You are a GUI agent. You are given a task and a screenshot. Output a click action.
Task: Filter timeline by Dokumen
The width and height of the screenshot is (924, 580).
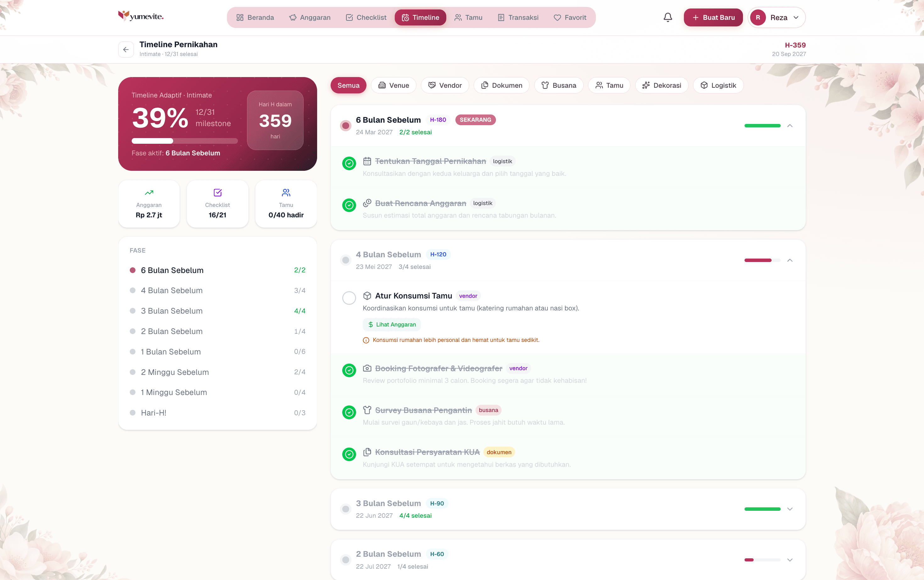502,85
